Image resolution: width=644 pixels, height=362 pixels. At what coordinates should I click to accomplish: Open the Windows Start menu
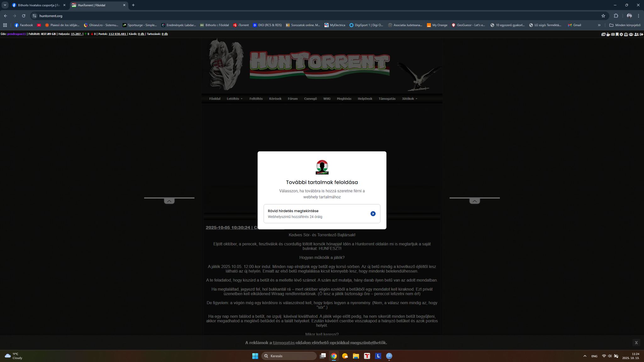pos(255,356)
